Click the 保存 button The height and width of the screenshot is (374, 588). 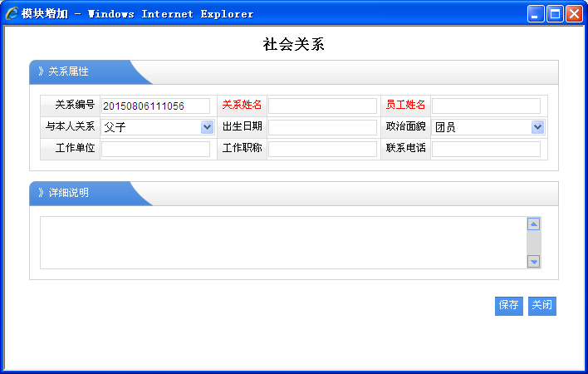509,306
